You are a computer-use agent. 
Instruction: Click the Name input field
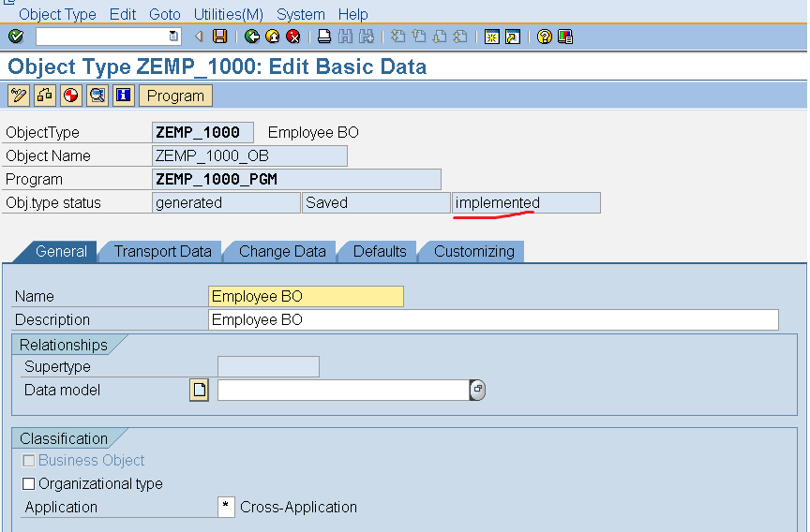(306, 296)
